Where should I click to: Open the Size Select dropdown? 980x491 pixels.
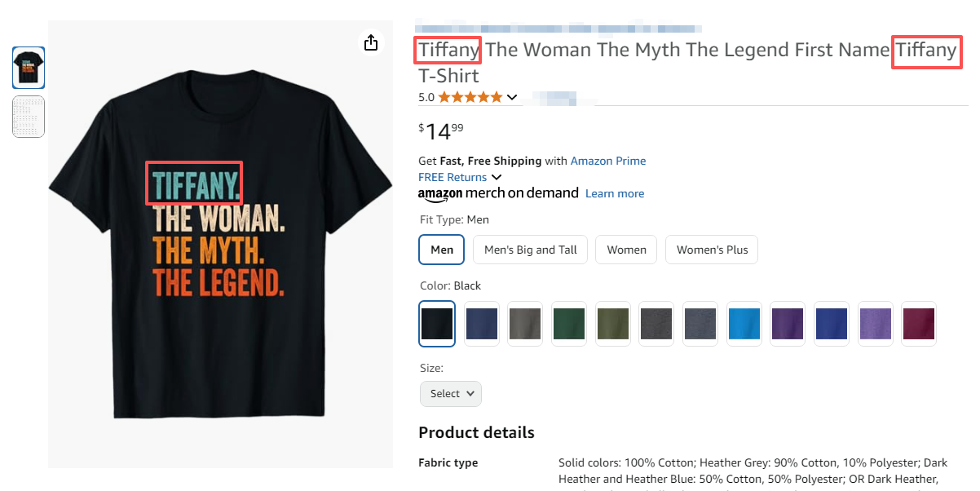[451, 394]
